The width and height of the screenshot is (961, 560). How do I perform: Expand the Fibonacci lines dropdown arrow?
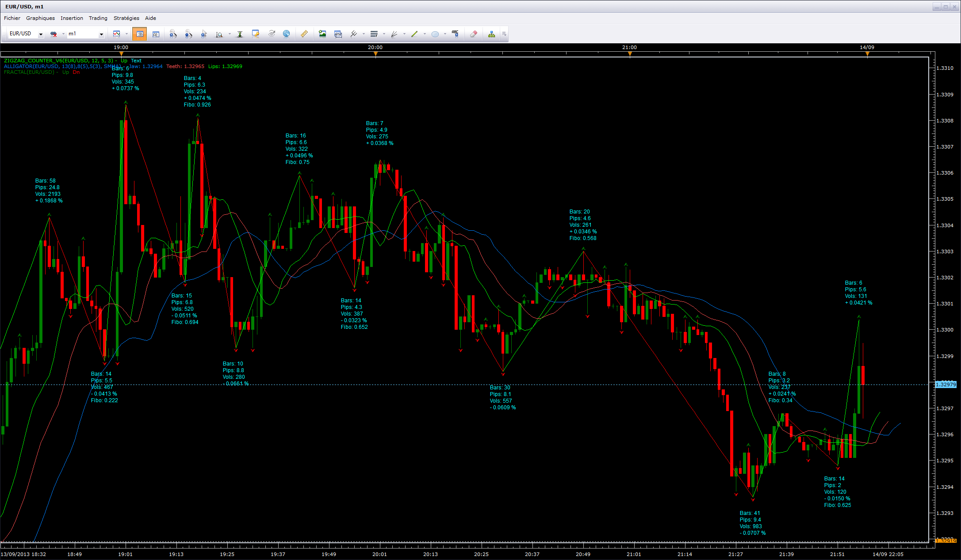[x=384, y=34]
